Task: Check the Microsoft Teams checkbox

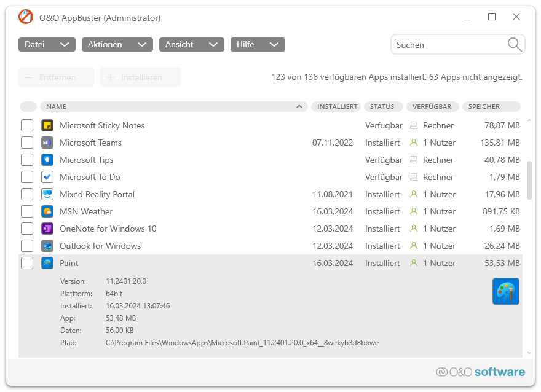Action: 27,143
